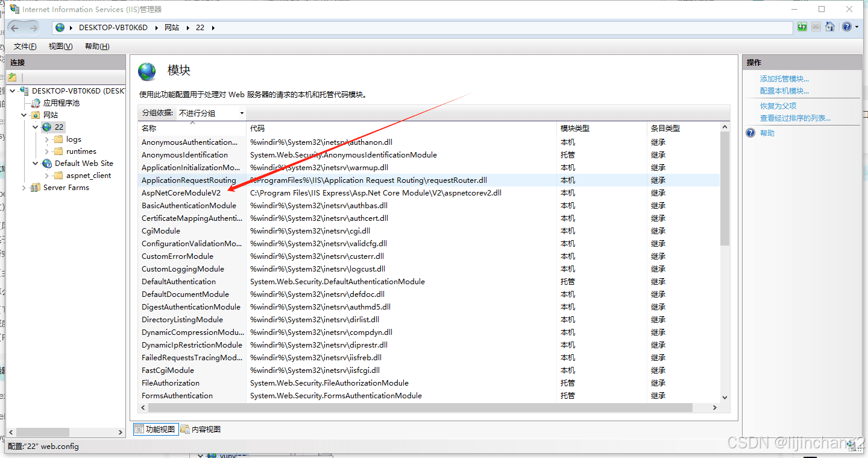868x458 pixels.
Task: Click the 配置本机模块 action link
Action: click(x=784, y=91)
